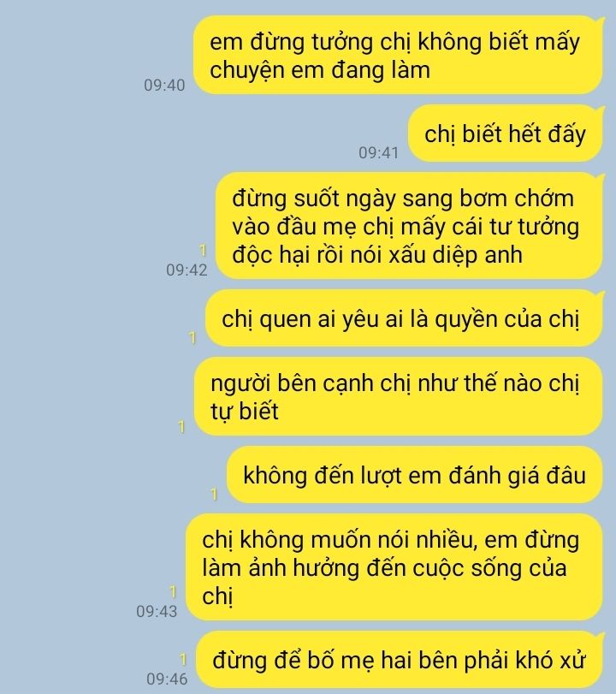Tap read indicator beside 'tự biết' message
616x694 pixels.
[181, 427]
